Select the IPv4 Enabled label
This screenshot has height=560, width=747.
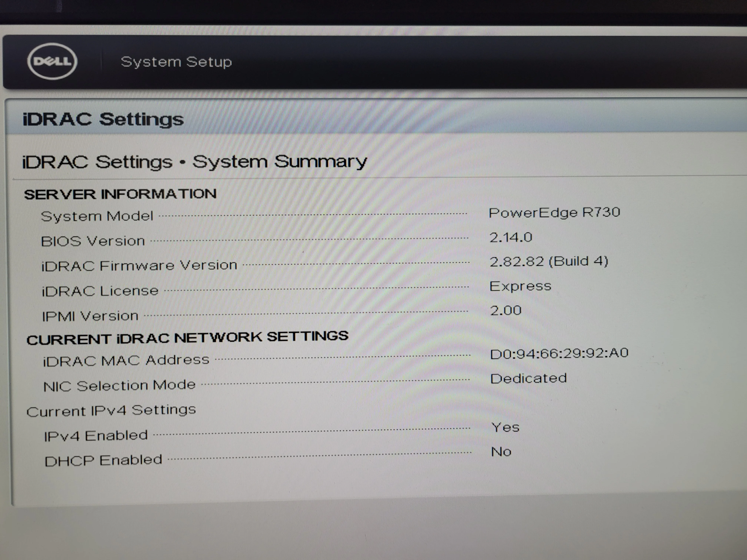[x=96, y=436]
